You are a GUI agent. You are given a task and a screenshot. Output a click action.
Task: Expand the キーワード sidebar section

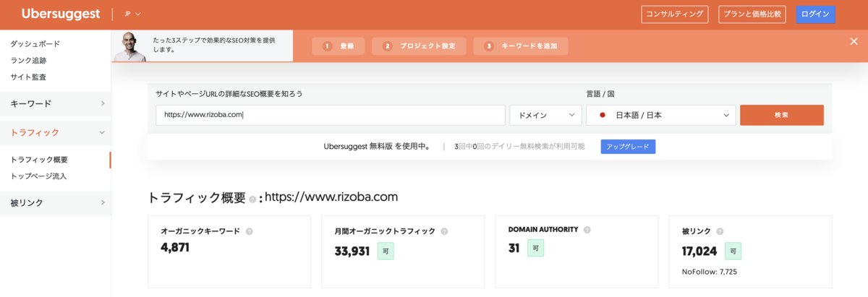coord(56,103)
